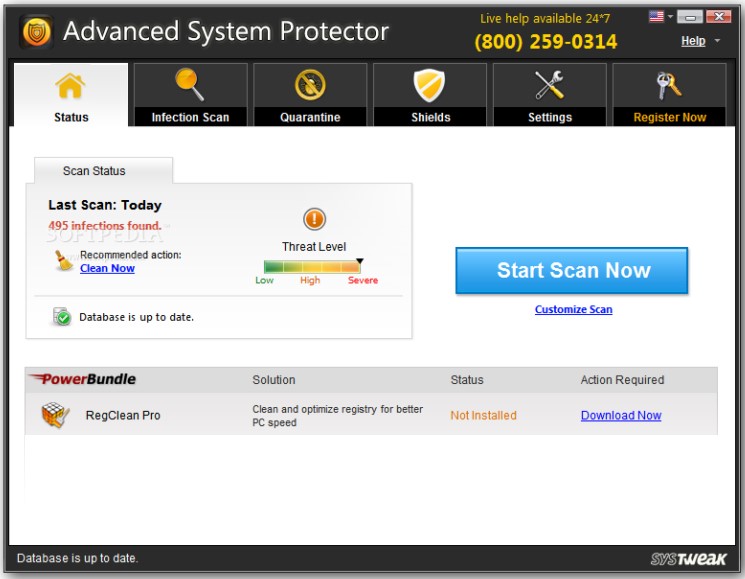Click the 'Status' column header in PowerBundle
Image resolution: width=745 pixels, height=579 pixels.
[467, 380]
